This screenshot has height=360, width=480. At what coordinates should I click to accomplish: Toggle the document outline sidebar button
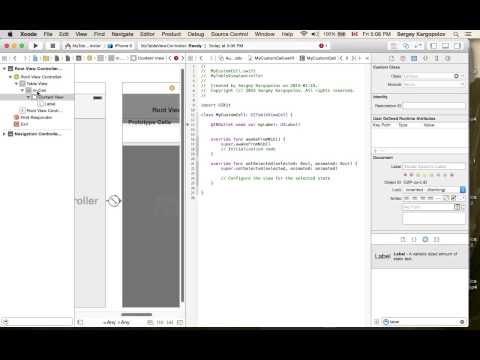pos(80,322)
